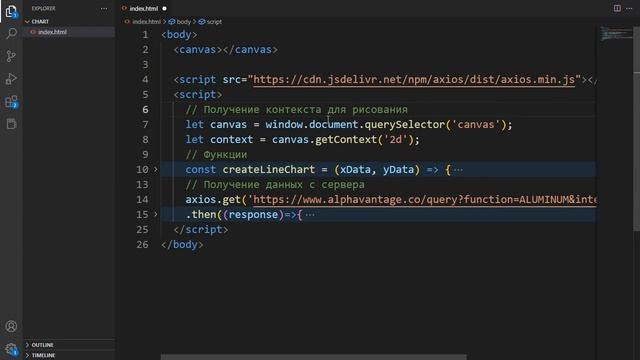Click the alphavantage query URL
This screenshot has width=640, height=360.
(425, 199)
